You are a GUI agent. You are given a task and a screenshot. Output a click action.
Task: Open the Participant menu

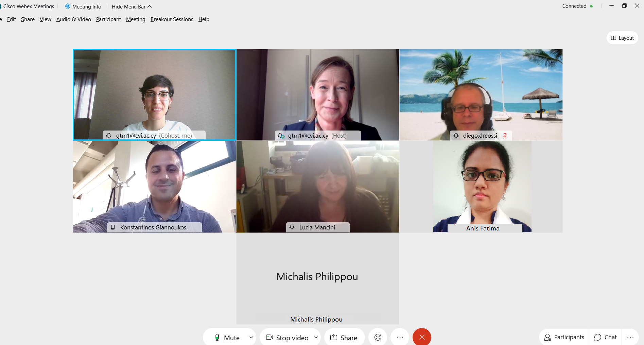click(108, 19)
